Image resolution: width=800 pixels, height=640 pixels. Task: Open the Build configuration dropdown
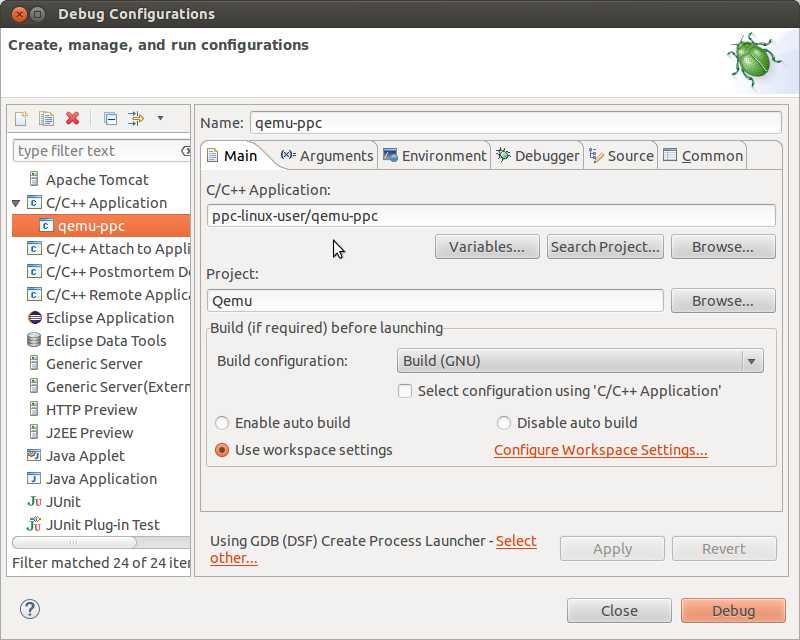tap(580, 361)
